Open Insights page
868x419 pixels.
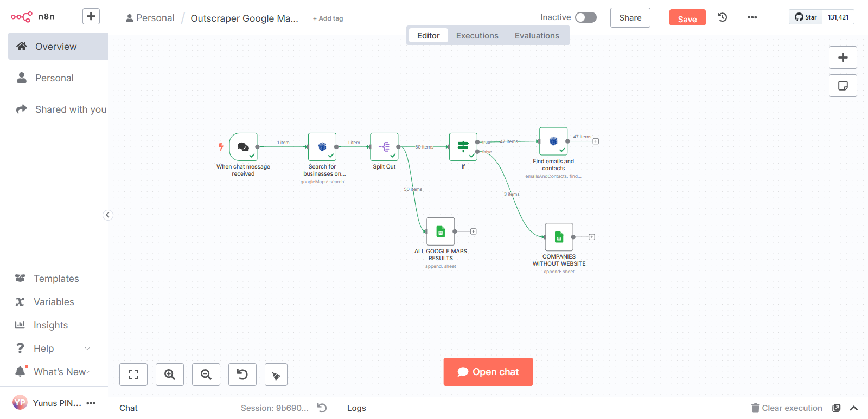pos(54,325)
